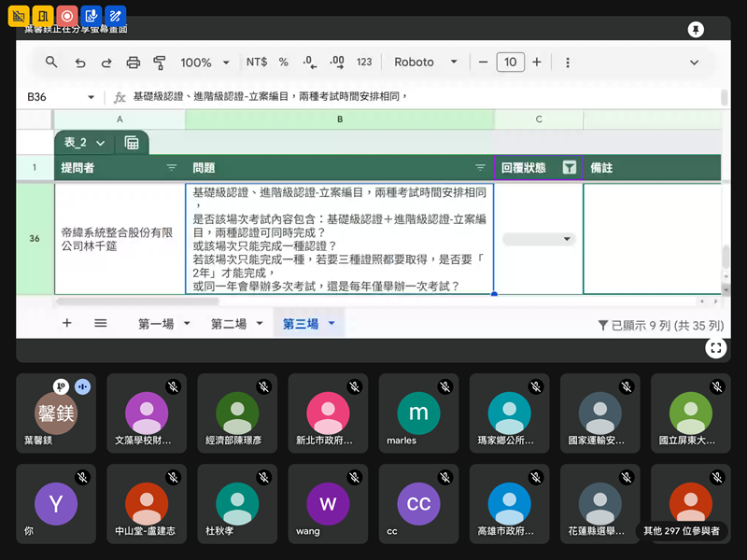The height and width of the screenshot is (560, 747).
Task: Open the 第一場 sheet tab menu arrow
Action: tap(187, 323)
